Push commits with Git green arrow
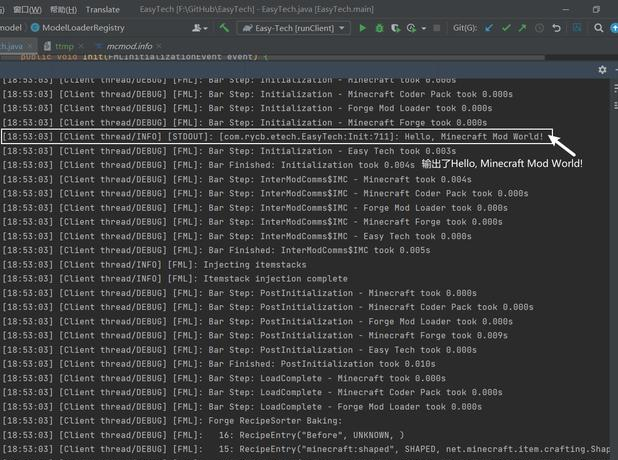This screenshot has height=460, width=618. [522, 28]
